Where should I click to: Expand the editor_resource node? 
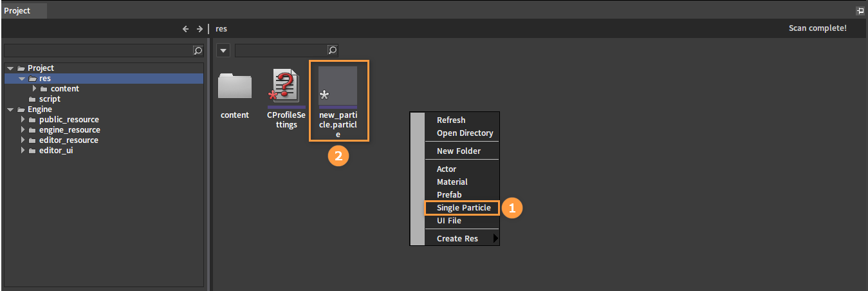[x=23, y=140]
